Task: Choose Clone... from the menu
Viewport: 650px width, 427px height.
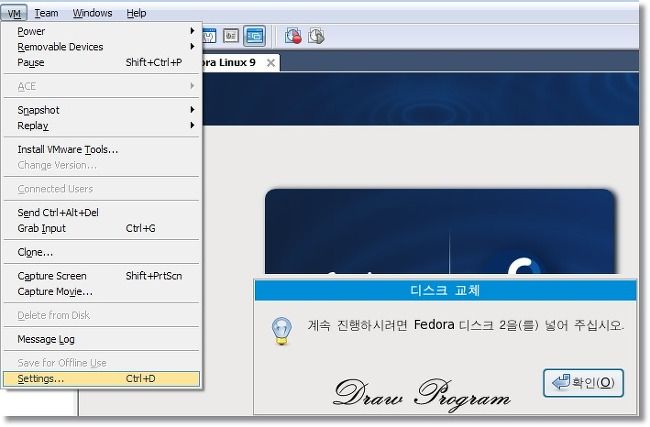Action: tap(102, 252)
